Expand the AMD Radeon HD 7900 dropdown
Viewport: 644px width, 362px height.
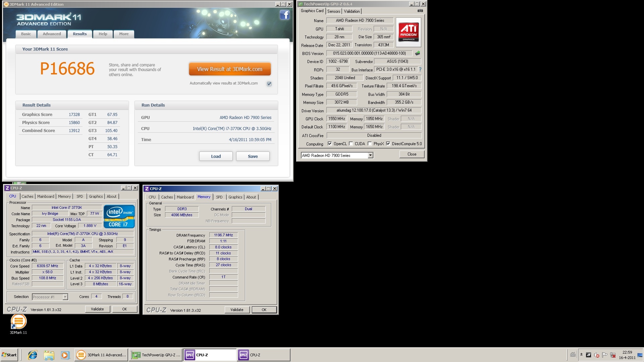click(x=370, y=155)
